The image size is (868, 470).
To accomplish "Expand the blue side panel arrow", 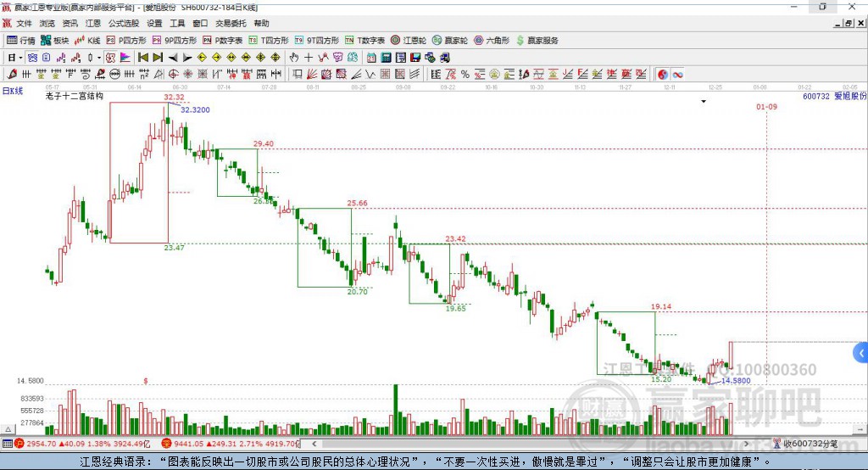I will (x=861, y=353).
